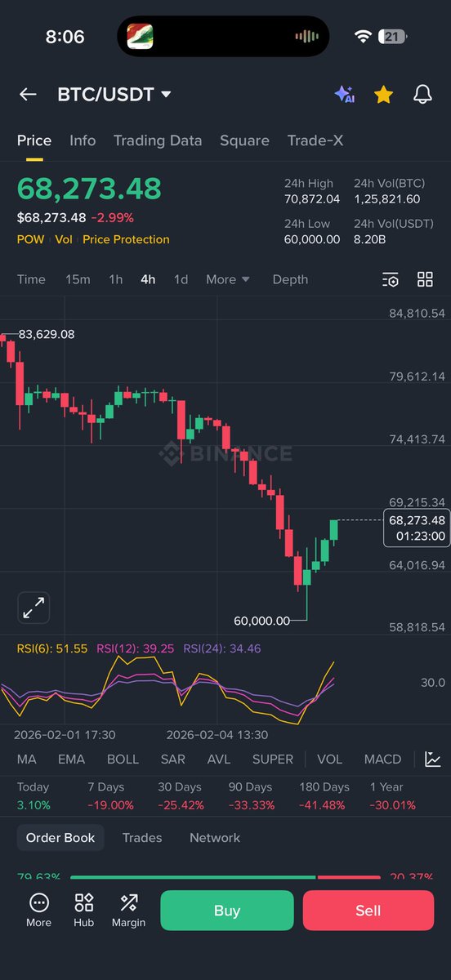Expand the More intervals dropdown
Viewport: 451px width, 980px height.
point(227,279)
